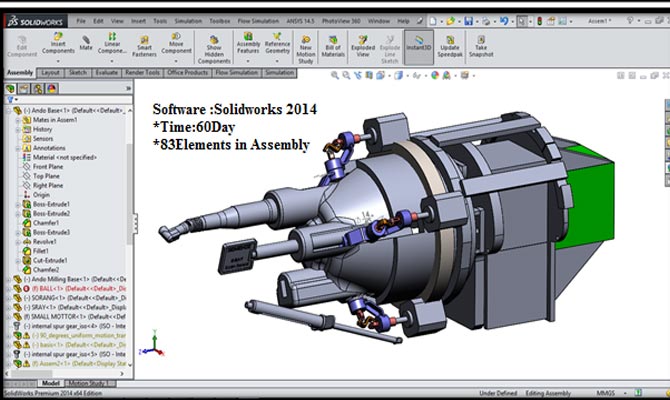Open the Flow Simulation menu
This screenshot has height=400, width=670.
[258, 21]
